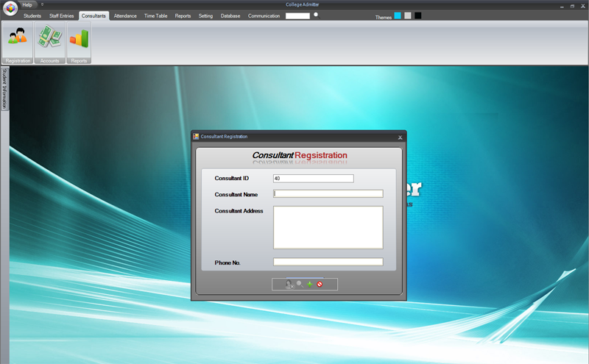Image resolution: width=589 pixels, height=364 pixels.
Task: Choose the black theme swatch
Action: [x=417, y=15]
